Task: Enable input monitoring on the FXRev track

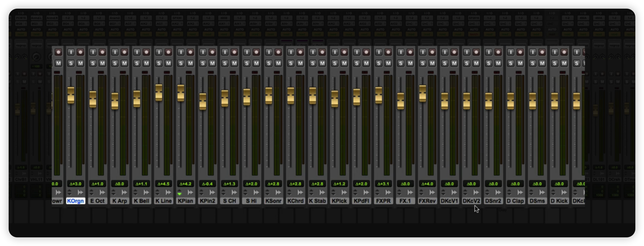Action: click(423, 52)
